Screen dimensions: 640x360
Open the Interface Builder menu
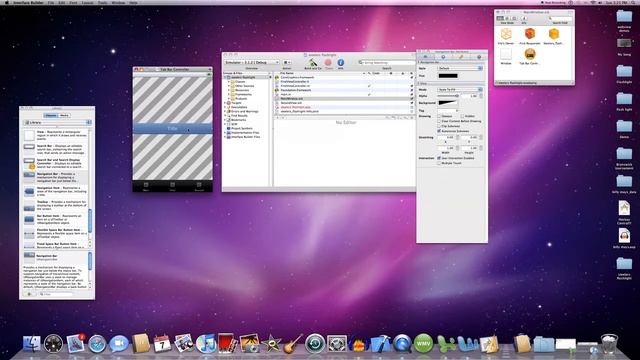28,2
